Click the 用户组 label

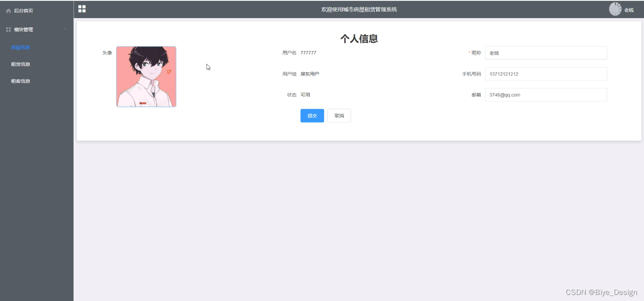(289, 74)
